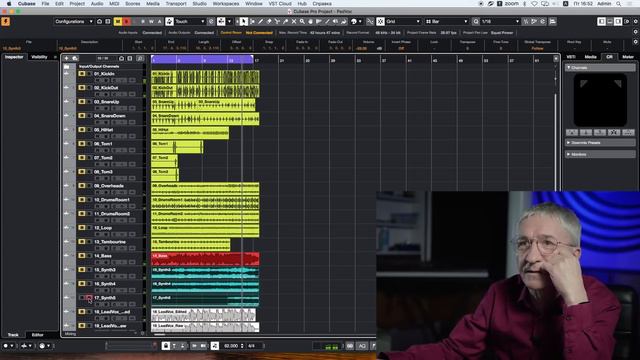Open the Audio menu
This screenshot has width=640, height=360.
(97, 4)
